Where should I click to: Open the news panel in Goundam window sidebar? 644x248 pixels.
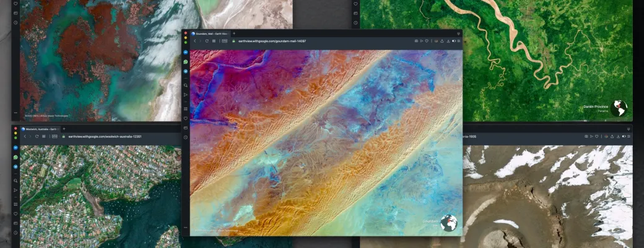186,128
